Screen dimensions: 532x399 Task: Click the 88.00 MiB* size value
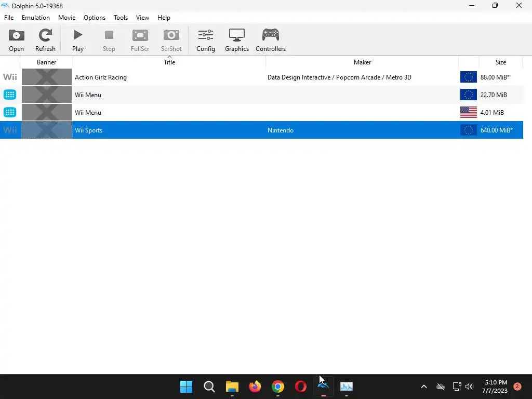[495, 77]
